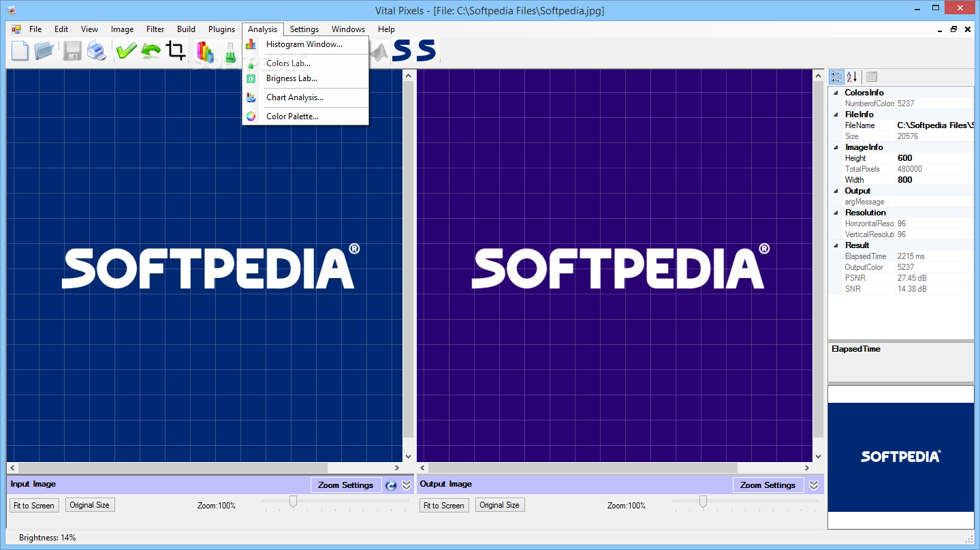
Task: Undo using the green curved arrow icon
Action: coord(151,50)
